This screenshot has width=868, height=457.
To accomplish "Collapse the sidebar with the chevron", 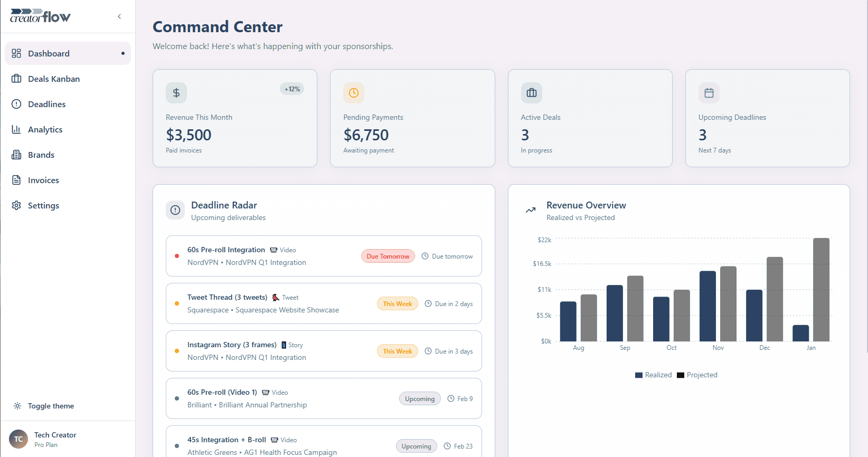I will click(119, 16).
